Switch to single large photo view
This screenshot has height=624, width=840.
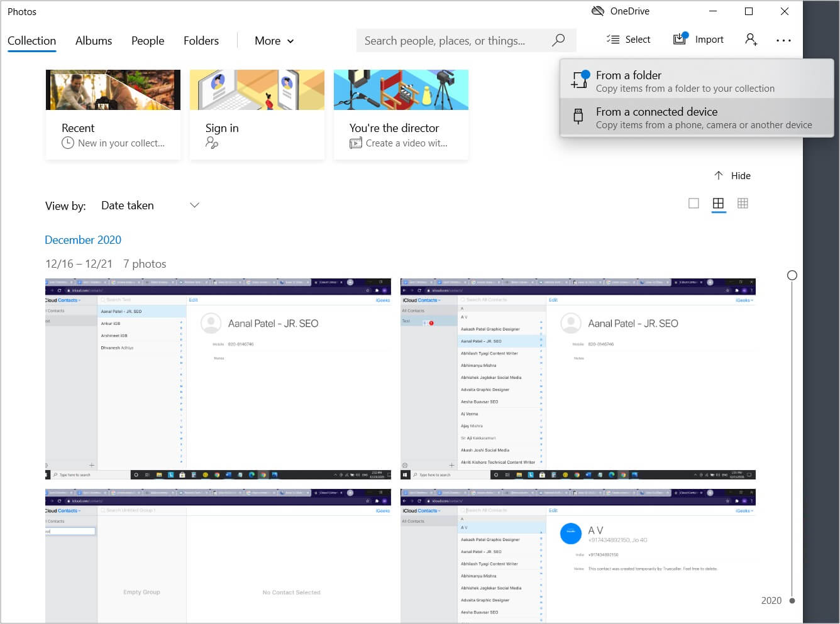(x=694, y=203)
